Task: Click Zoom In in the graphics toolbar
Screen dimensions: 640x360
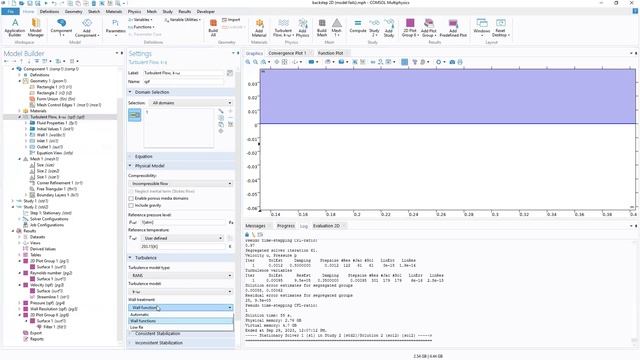Action: click(x=248, y=62)
